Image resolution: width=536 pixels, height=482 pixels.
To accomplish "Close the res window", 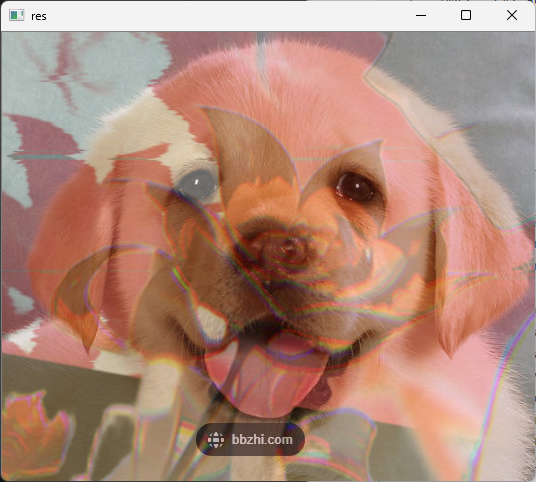I will tap(512, 15).
